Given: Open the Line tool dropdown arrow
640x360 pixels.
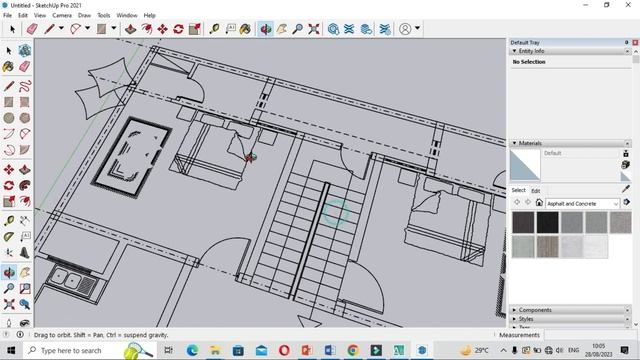Looking at the screenshot, I should pyautogui.click(x=61, y=29).
